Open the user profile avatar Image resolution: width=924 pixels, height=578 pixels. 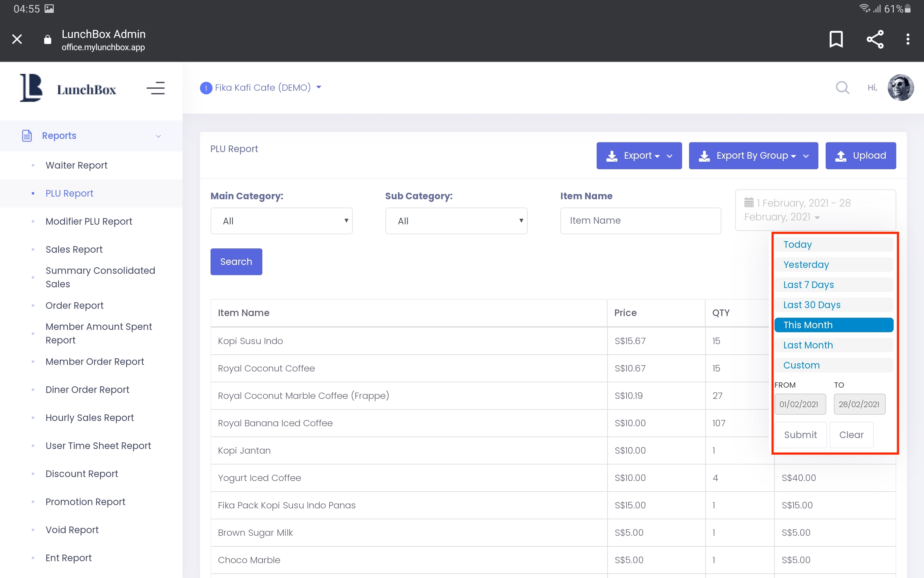(x=900, y=87)
